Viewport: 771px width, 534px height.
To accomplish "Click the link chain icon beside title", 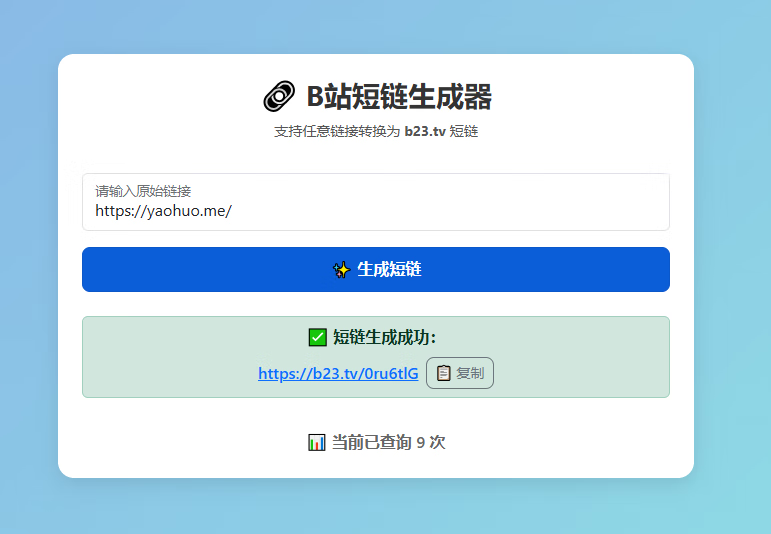I will click(x=279, y=96).
